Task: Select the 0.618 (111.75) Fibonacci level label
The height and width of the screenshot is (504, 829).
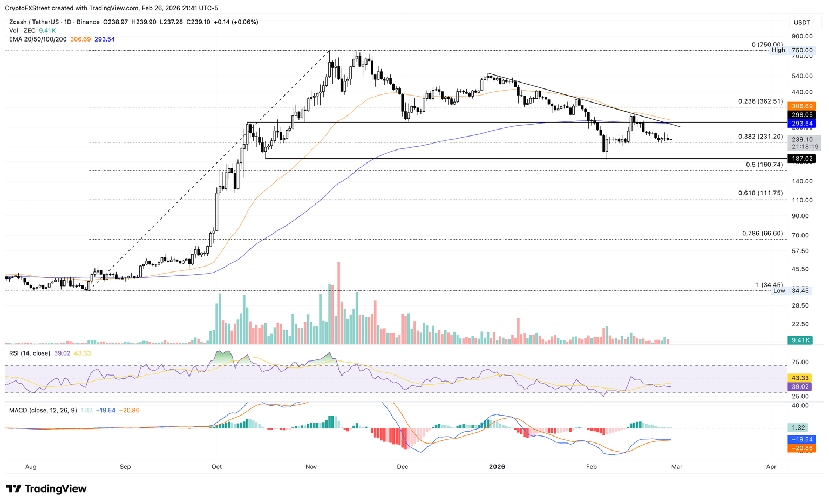Action: (760, 193)
